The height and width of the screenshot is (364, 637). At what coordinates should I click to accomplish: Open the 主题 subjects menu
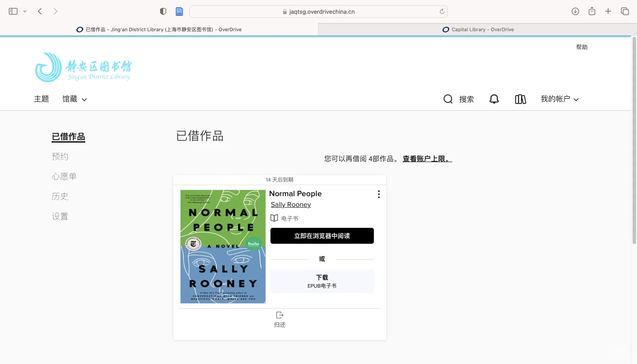point(41,99)
